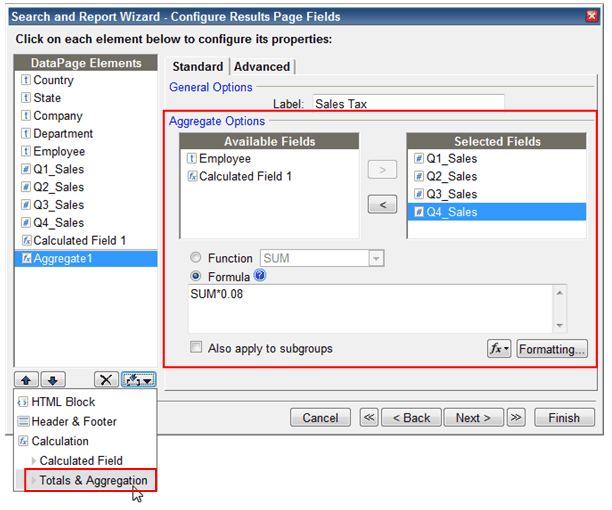
Task: Select the Formula radio button
Action: 196,276
